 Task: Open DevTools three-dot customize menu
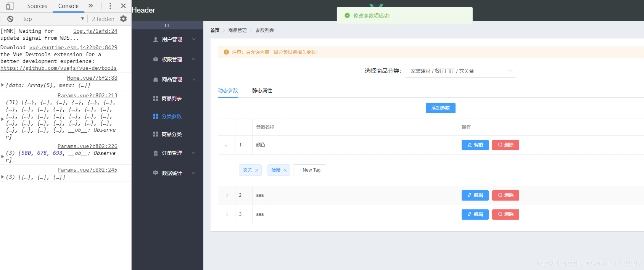coord(110,6)
